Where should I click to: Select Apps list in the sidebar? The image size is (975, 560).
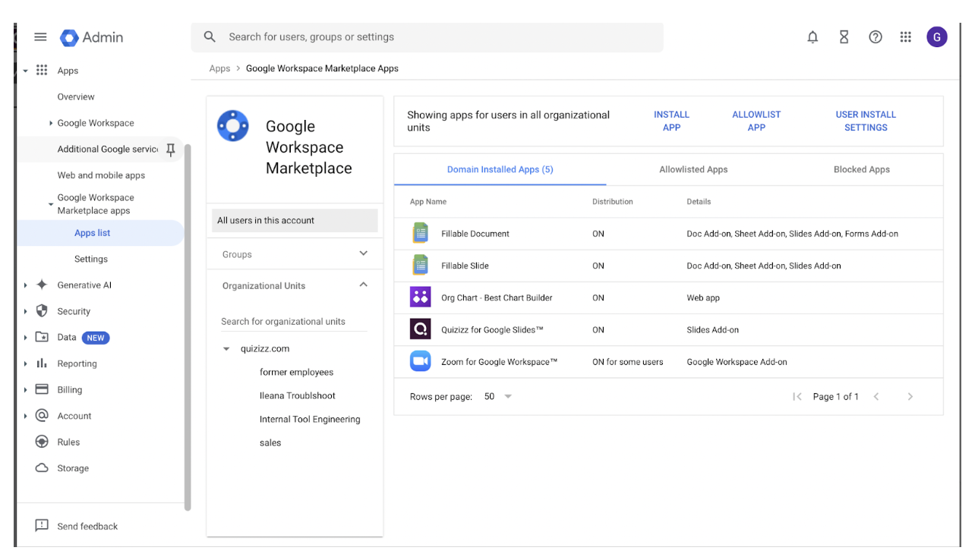click(92, 233)
